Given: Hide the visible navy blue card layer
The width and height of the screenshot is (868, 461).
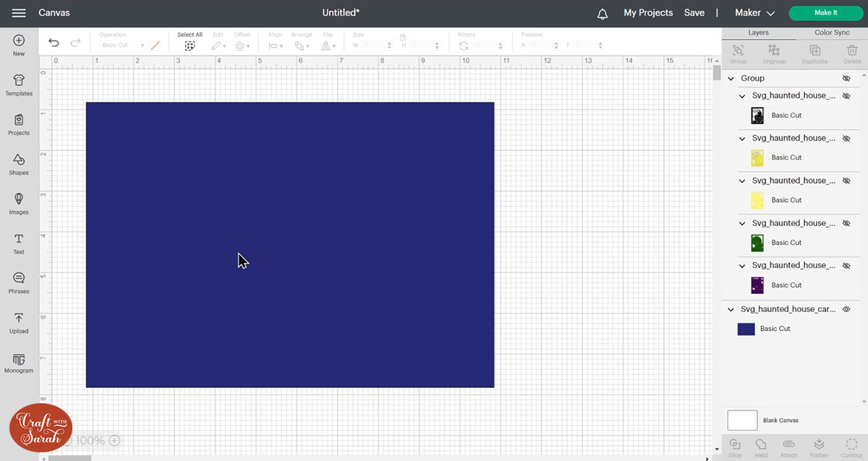Looking at the screenshot, I should click(846, 309).
